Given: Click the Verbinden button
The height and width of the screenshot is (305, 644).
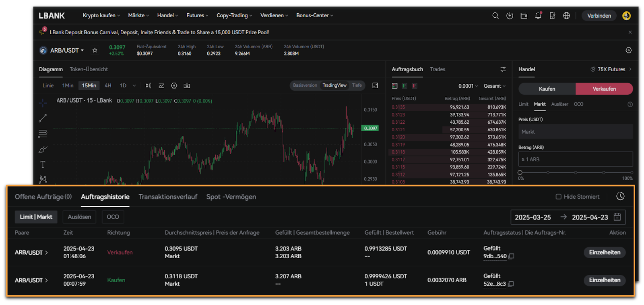Looking at the screenshot, I should [599, 16].
